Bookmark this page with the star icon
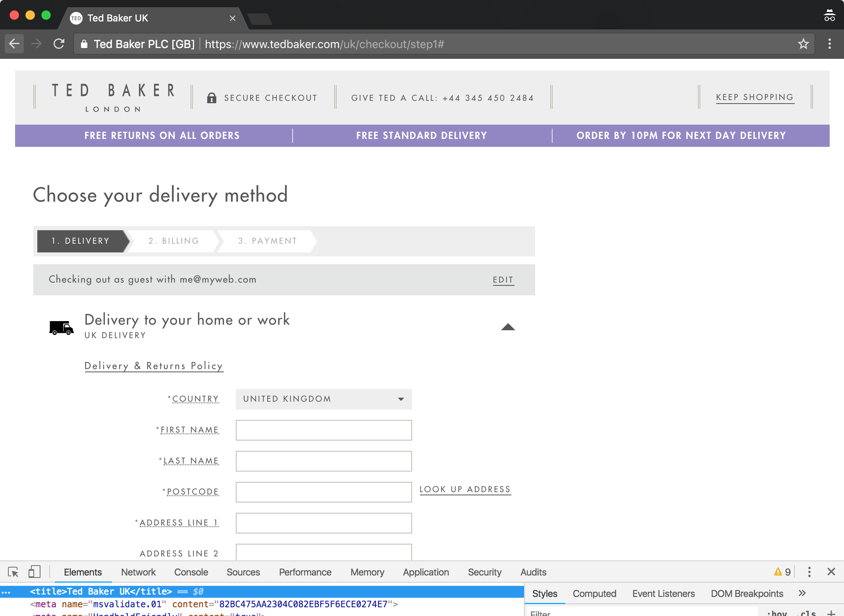Screen dimensions: 844x616 [x=803, y=44]
